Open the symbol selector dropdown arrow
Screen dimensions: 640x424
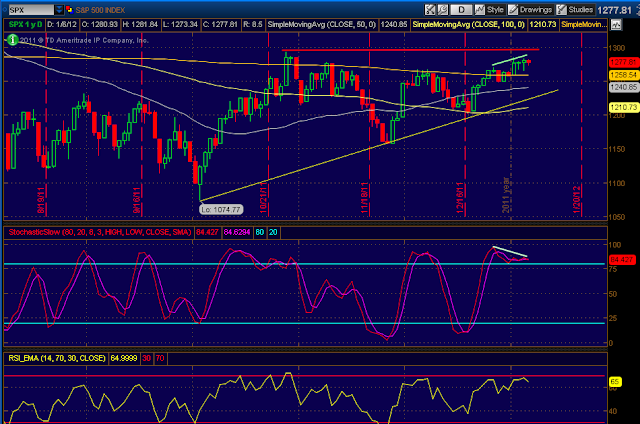point(59,10)
